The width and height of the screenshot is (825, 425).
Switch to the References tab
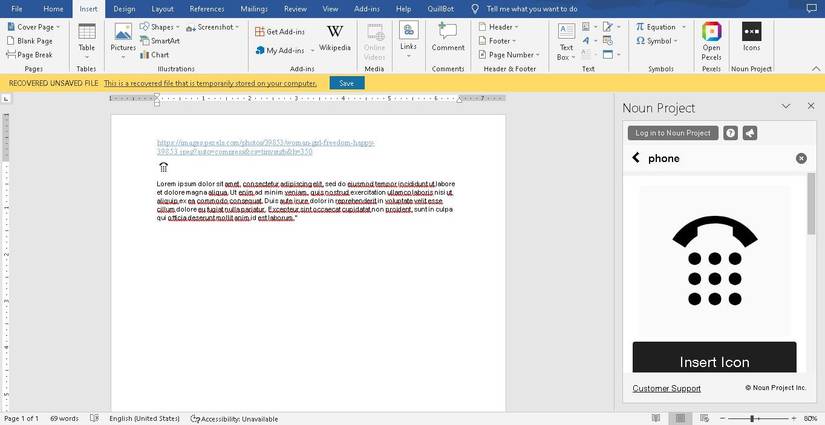click(207, 9)
